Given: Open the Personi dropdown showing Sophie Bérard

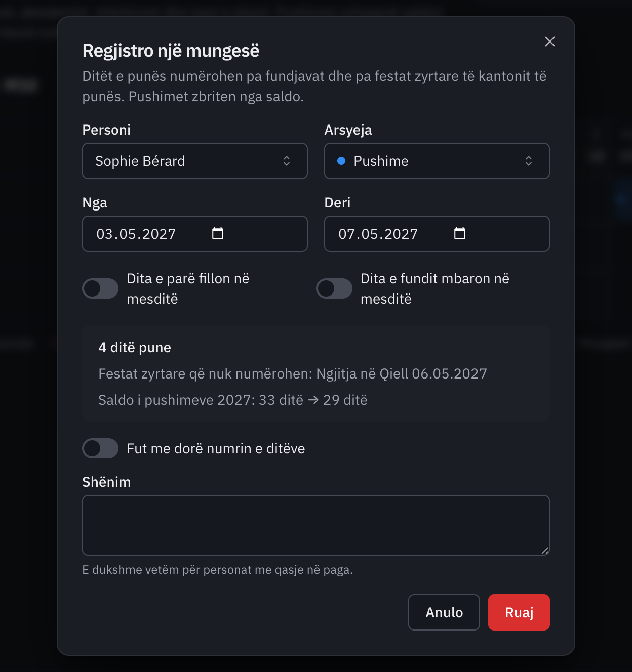Looking at the screenshot, I should coord(195,161).
